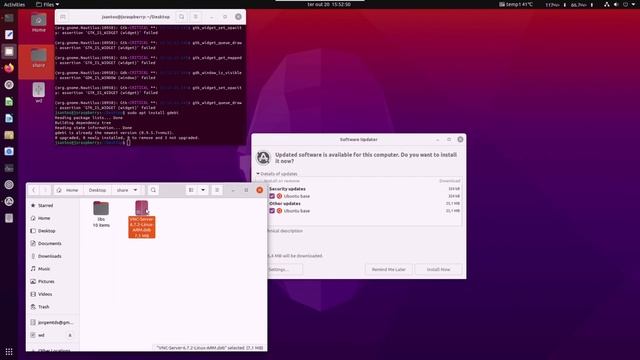Image resolution: width=640 pixels, height=360 pixels.
Task: Open the clock and calendar in the top bar
Action: 329,4
